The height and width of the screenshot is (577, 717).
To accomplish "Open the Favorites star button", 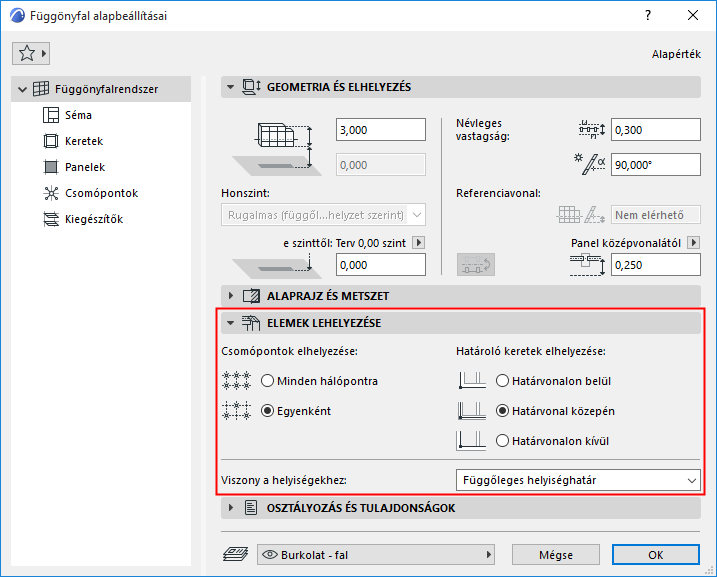I will pos(31,53).
